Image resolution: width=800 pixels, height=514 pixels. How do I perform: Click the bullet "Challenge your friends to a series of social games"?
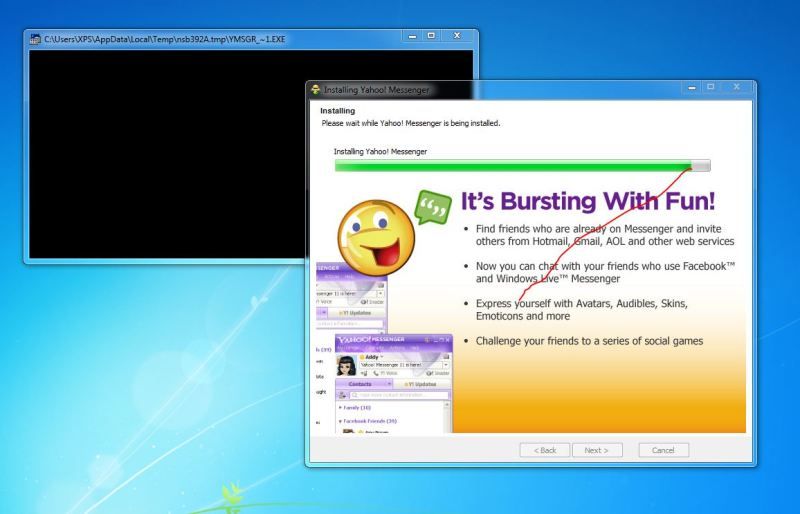(589, 341)
